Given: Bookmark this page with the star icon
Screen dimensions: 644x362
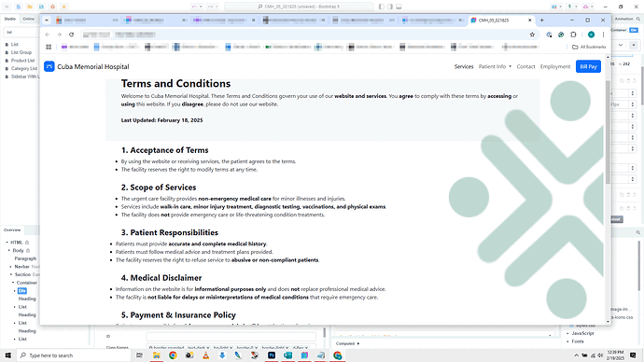Looking at the screenshot, I should pyautogui.click(x=532, y=35).
